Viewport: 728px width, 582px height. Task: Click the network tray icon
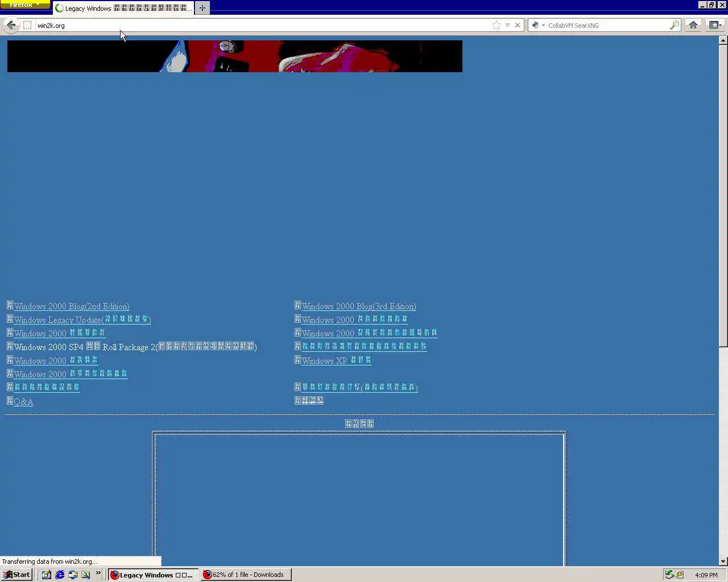pos(669,575)
